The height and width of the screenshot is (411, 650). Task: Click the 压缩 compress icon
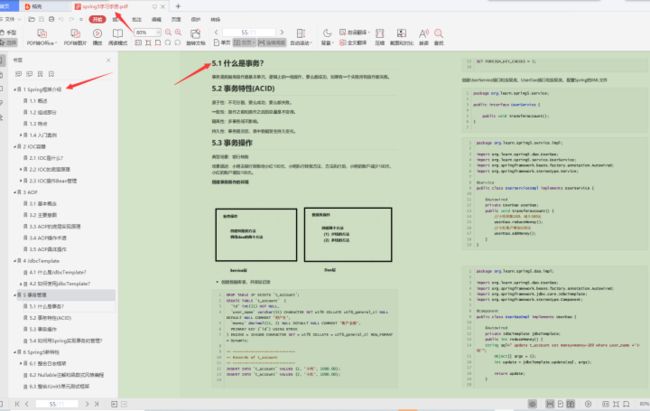(x=380, y=33)
